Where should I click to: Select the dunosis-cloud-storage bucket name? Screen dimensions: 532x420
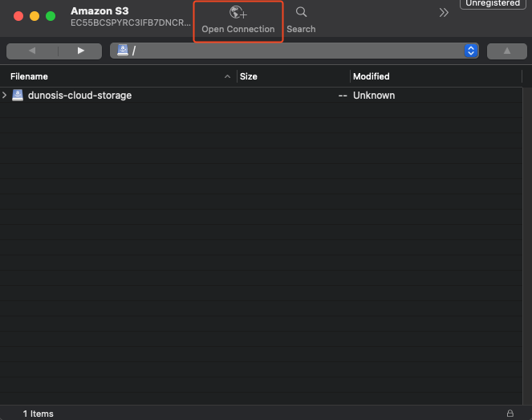click(x=79, y=96)
